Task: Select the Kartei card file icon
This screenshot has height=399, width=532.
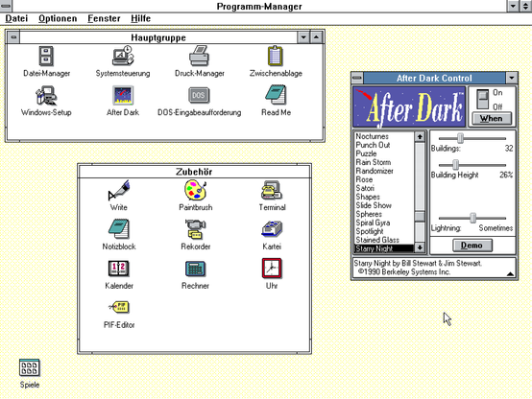Action: (272, 229)
